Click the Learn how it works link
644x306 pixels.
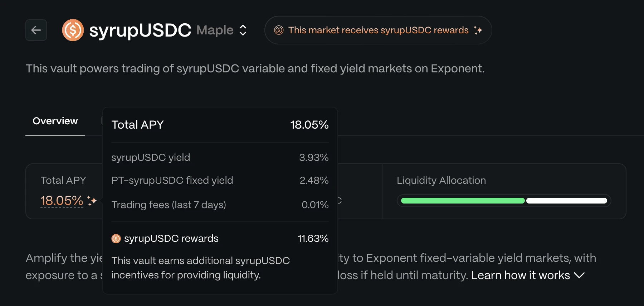pos(520,275)
